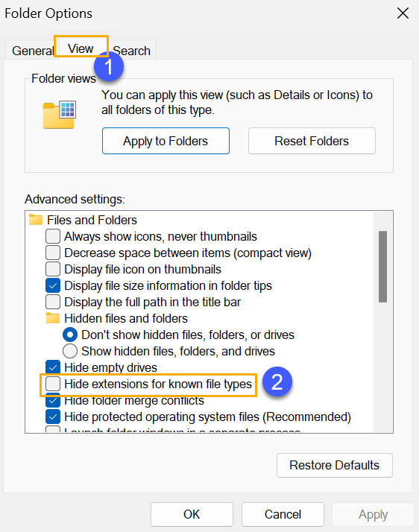Check Display file icon on thumbnails
Viewport: 419px width, 532px height.
tap(53, 269)
